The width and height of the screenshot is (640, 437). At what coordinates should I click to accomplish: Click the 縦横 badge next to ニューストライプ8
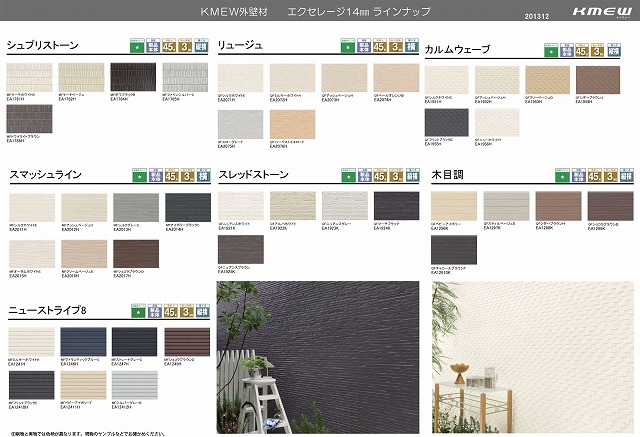[x=203, y=311]
